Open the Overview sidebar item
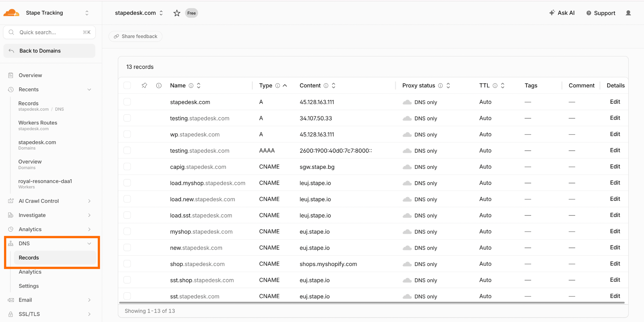Image resolution: width=644 pixels, height=322 pixels. [x=30, y=75]
